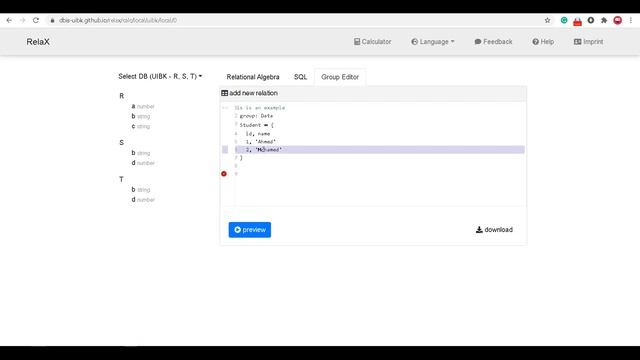Image resolution: width=640 pixels, height=360 pixels.
Task: Download the group definition
Action: [x=494, y=230]
